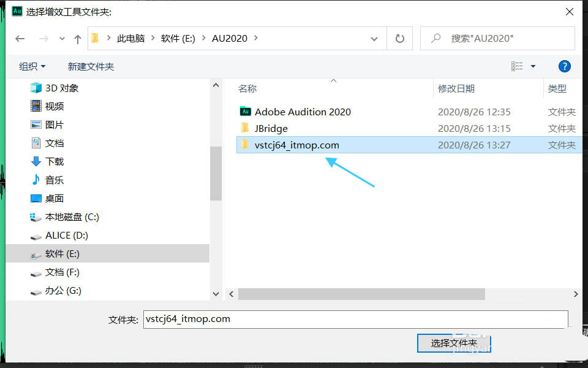588x368 pixels.
Task: Refresh the AU2020 folder view
Action: pyautogui.click(x=400, y=39)
